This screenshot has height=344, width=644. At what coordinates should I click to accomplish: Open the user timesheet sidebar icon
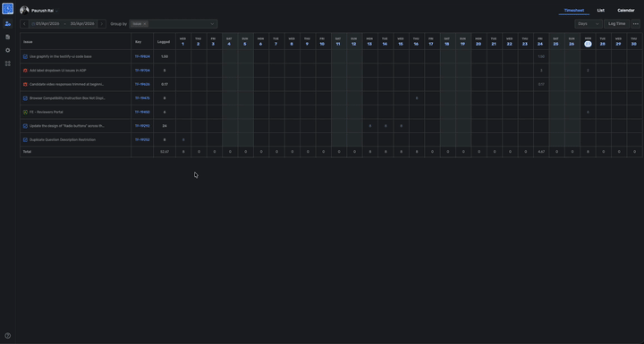pyautogui.click(x=8, y=24)
